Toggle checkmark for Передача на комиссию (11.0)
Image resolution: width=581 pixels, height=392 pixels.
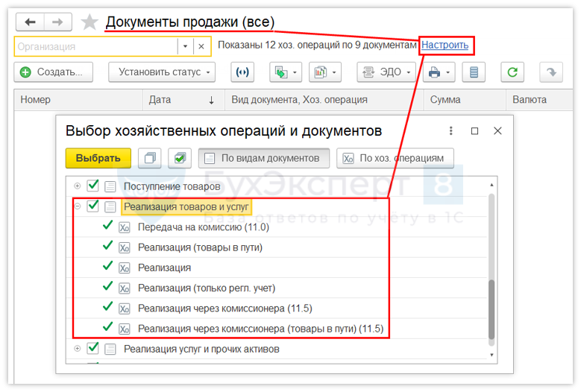pos(108,226)
